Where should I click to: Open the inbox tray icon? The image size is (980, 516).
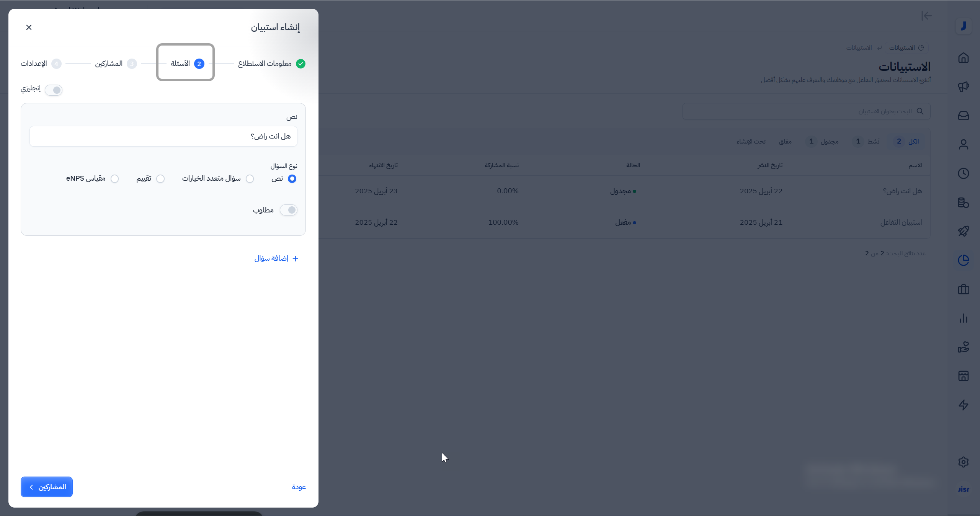coord(963,116)
